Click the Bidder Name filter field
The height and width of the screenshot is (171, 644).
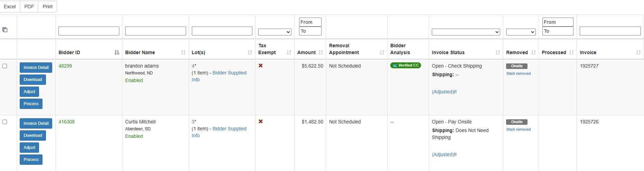[x=156, y=31]
